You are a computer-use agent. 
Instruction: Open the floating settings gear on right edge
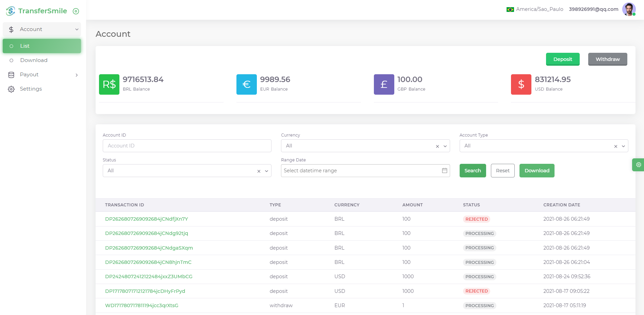pyautogui.click(x=639, y=165)
